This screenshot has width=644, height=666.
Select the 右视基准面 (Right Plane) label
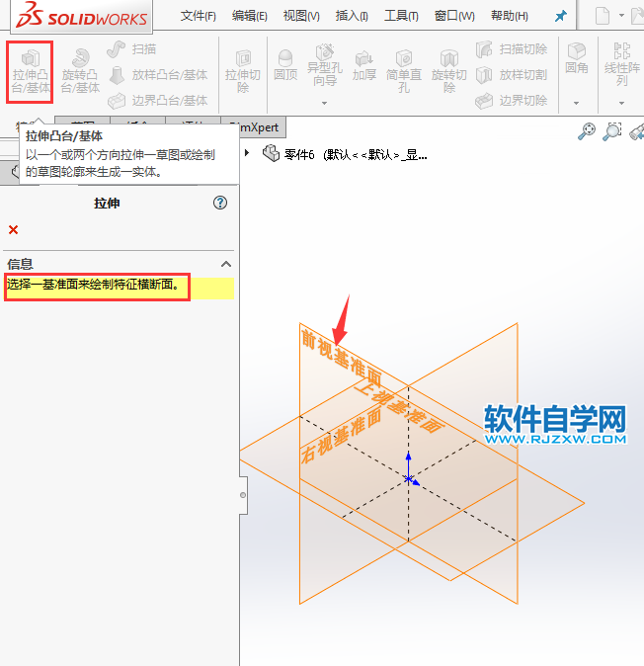341,436
